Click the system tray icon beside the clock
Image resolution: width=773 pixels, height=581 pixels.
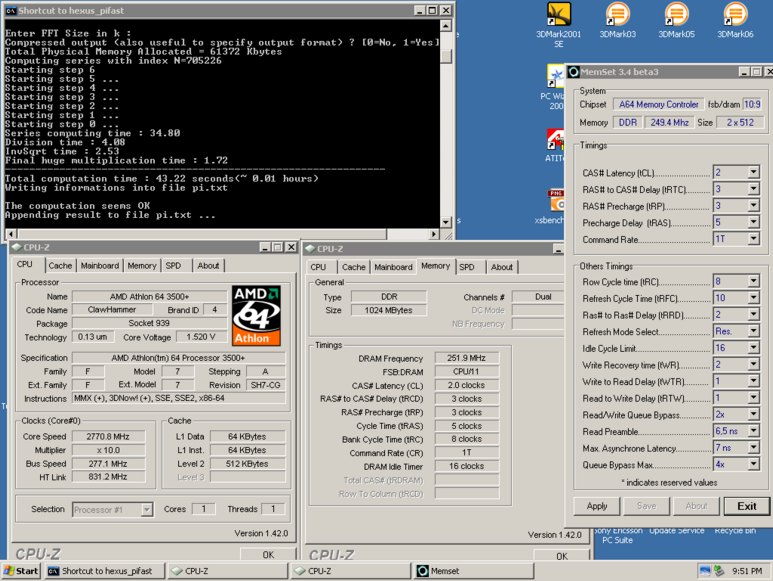click(719, 571)
